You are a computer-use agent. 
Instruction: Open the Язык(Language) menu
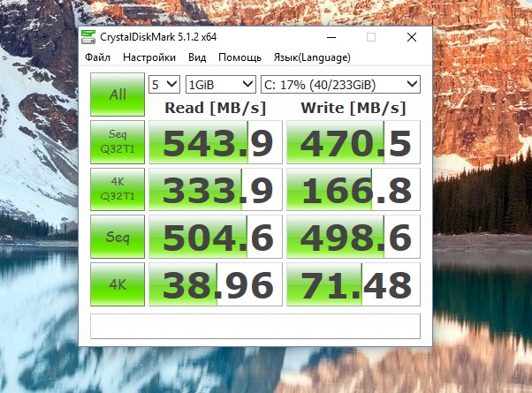pos(312,57)
